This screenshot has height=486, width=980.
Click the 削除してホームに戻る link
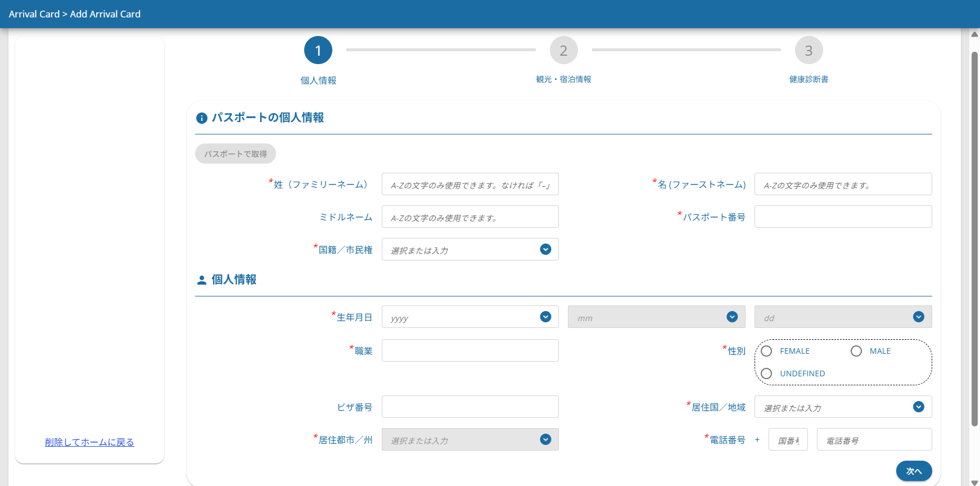coord(89,442)
